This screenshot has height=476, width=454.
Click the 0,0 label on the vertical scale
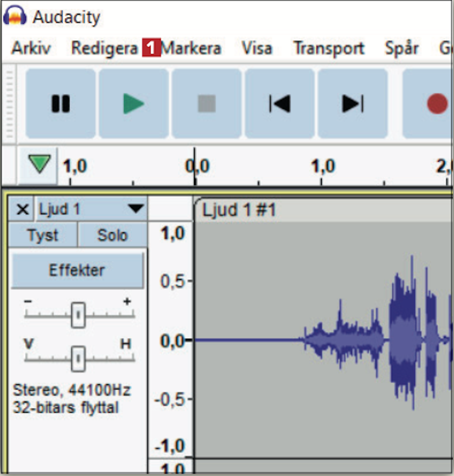click(x=173, y=341)
